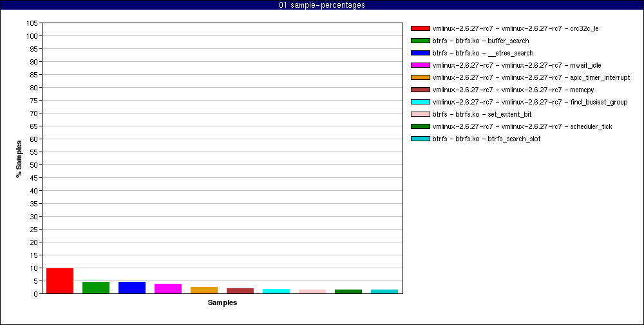Click the magenta mwait_idle legend swatch
Image resolution: width=644 pixels, height=325 pixels.
[420, 65]
